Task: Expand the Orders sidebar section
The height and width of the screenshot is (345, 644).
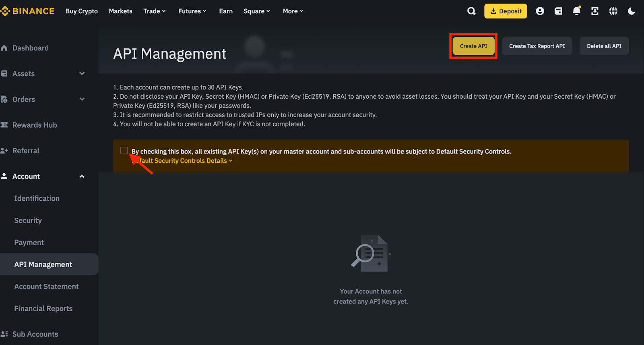Action: pos(82,99)
